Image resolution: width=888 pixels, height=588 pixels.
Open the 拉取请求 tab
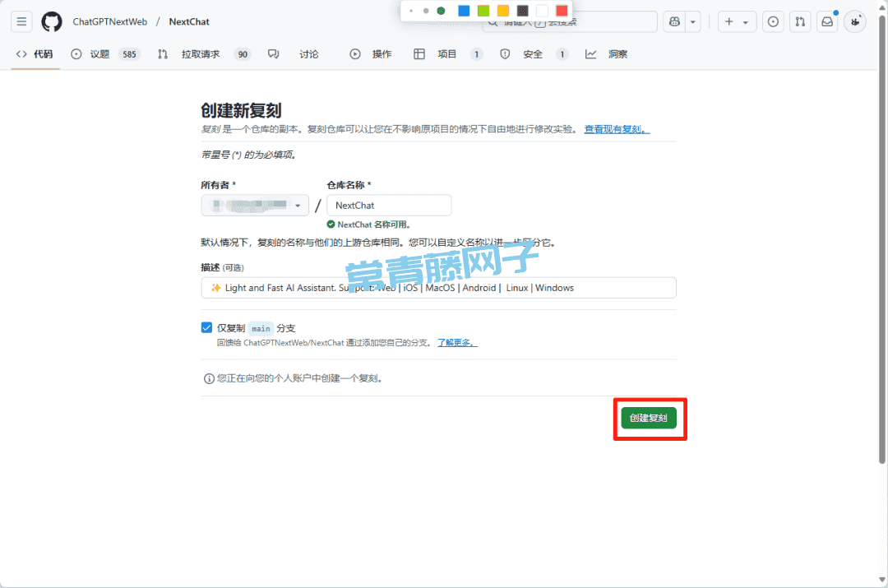point(204,54)
